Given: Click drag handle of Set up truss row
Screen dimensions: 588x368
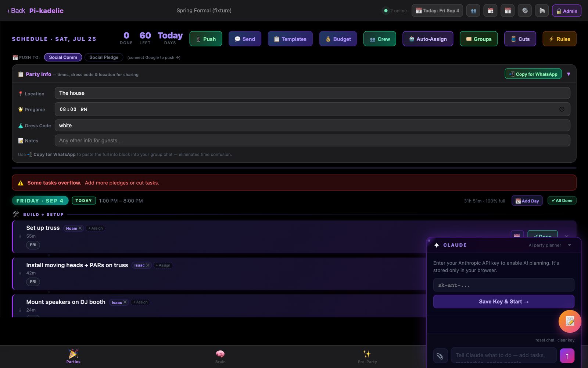Looking at the screenshot, I should (x=20, y=236).
